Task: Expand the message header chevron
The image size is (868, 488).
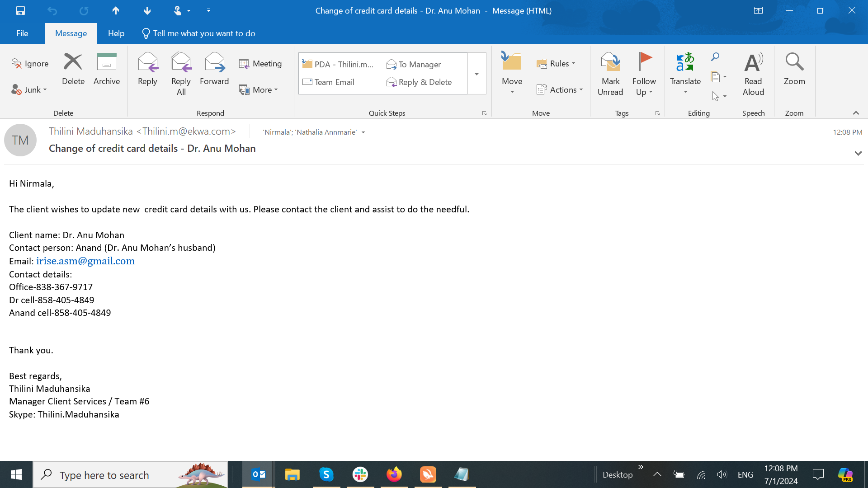Action: pyautogui.click(x=858, y=153)
